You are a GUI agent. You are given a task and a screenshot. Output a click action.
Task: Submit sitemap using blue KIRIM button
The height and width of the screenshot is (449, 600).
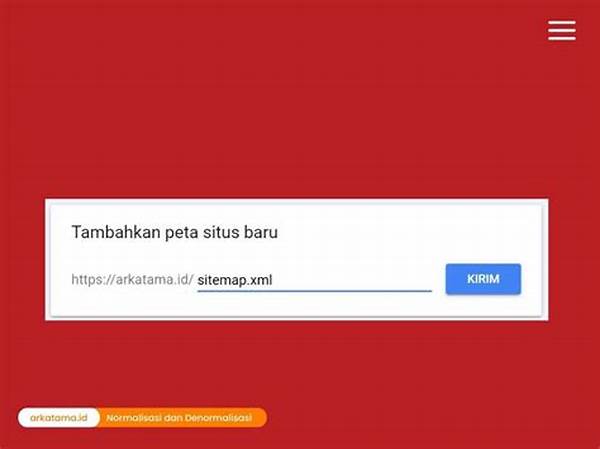(x=483, y=279)
